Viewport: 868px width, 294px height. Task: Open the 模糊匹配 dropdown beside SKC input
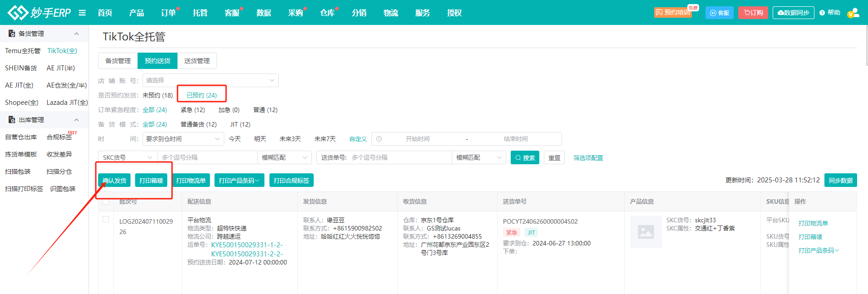(x=285, y=157)
